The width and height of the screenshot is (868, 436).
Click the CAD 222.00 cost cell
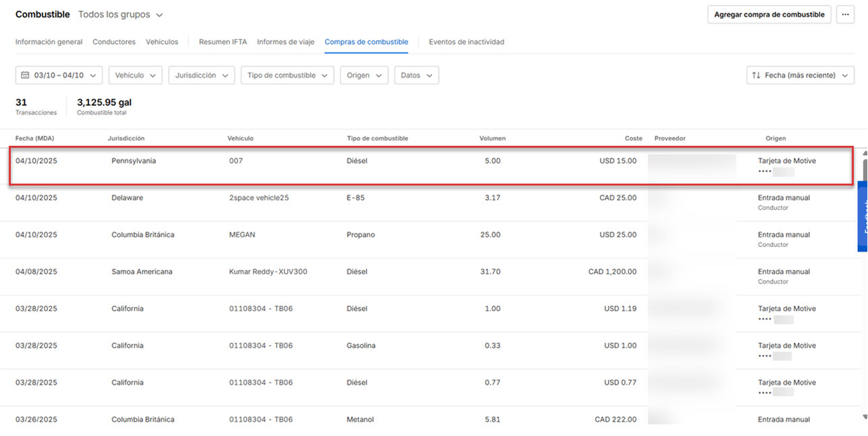click(615, 419)
